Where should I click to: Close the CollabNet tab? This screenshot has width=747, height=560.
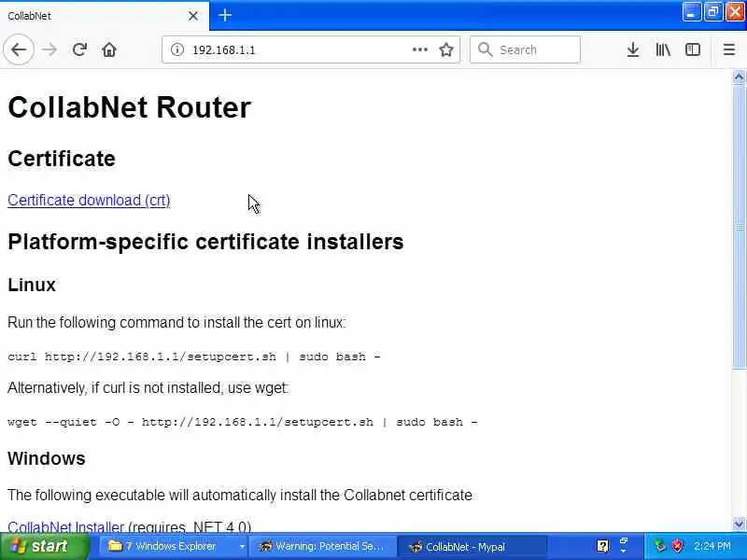[193, 16]
